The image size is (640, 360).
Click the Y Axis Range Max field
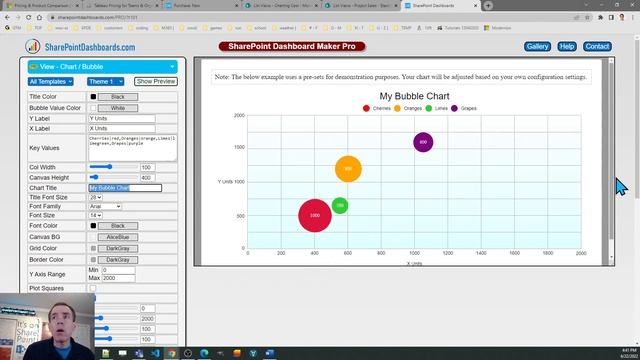[x=118, y=278]
